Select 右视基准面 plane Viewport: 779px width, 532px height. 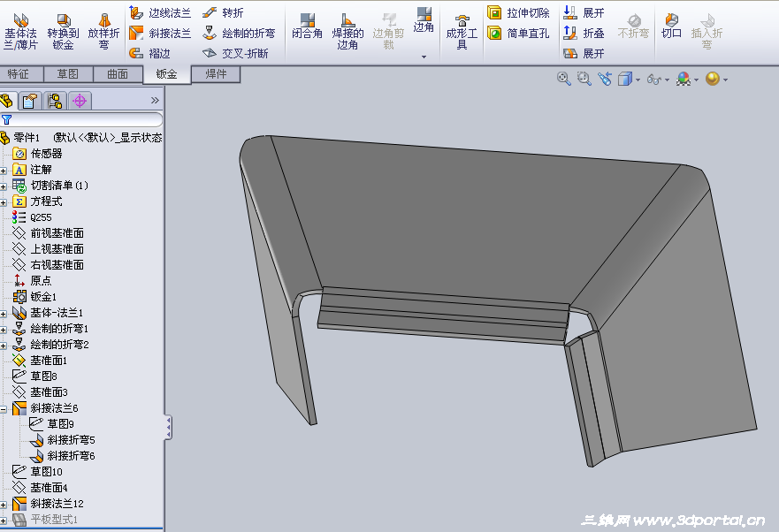pos(49,265)
